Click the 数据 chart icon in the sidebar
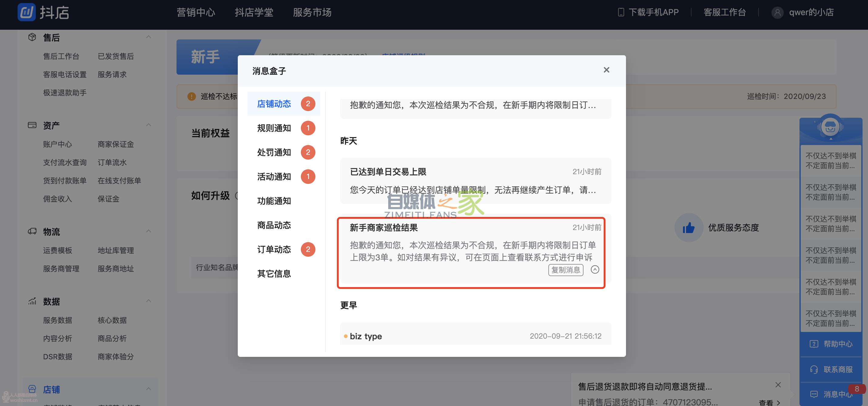868x406 pixels. click(x=32, y=301)
